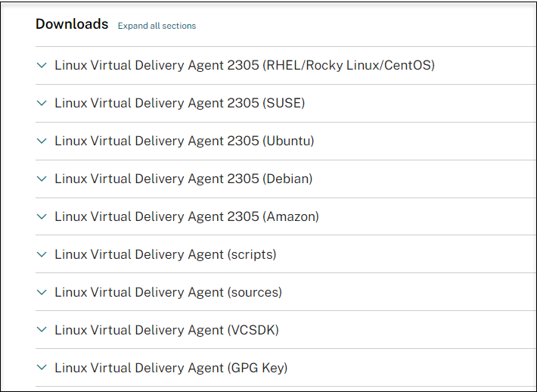Expand the SUSE section chevron
The width and height of the screenshot is (537, 392).
(x=42, y=103)
